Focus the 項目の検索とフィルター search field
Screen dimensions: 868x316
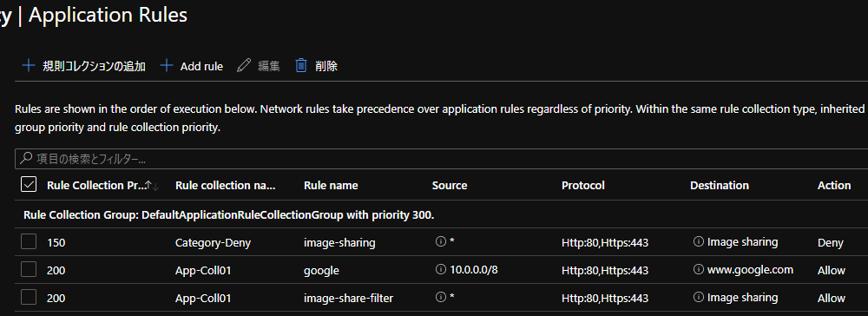pos(441,159)
